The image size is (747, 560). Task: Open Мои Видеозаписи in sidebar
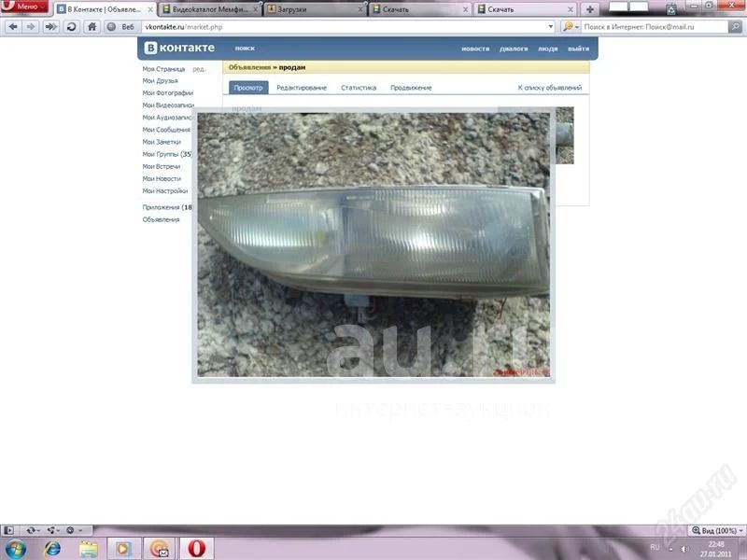click(168, 105)
